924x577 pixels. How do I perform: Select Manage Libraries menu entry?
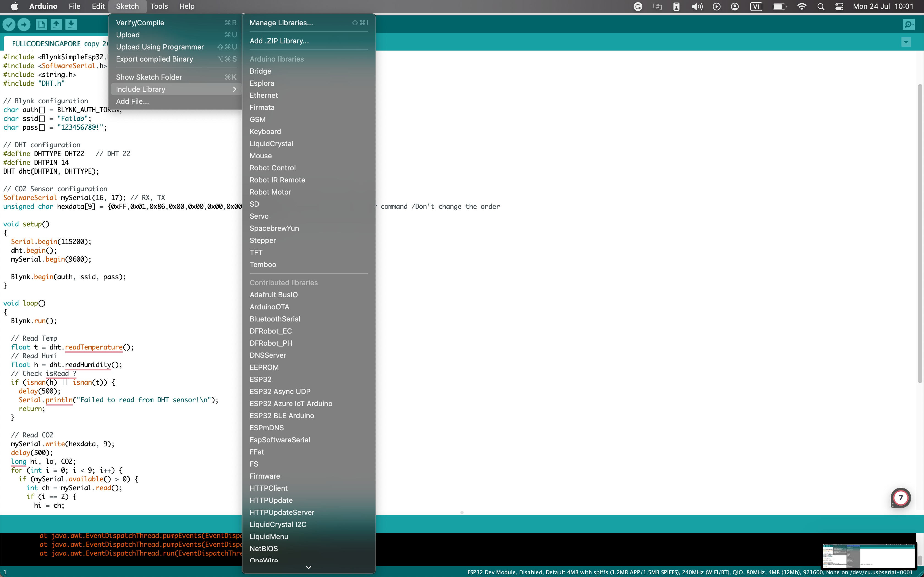pos(281,23)
